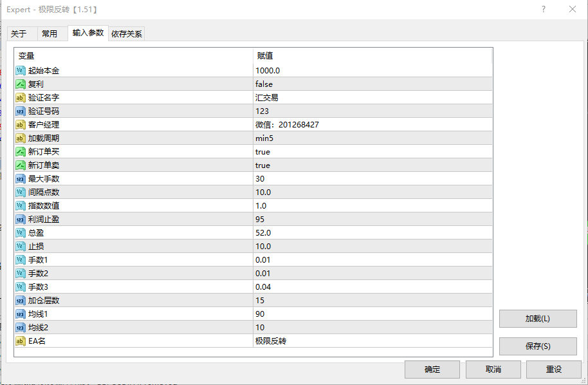Edit the 验证名字 value 汇交易
Image resolution: width=588 pixels, height=385 pixels.
pyautogui.click(x=372, y=98)
